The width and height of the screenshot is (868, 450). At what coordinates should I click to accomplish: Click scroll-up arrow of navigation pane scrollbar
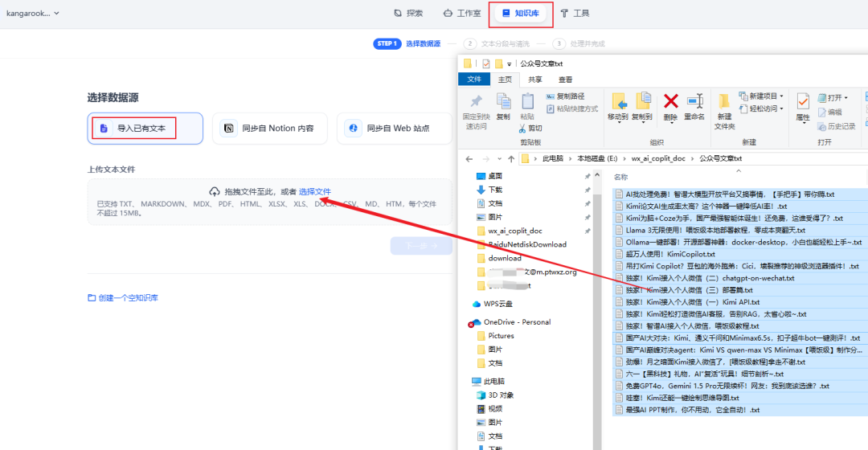(597, 175)
